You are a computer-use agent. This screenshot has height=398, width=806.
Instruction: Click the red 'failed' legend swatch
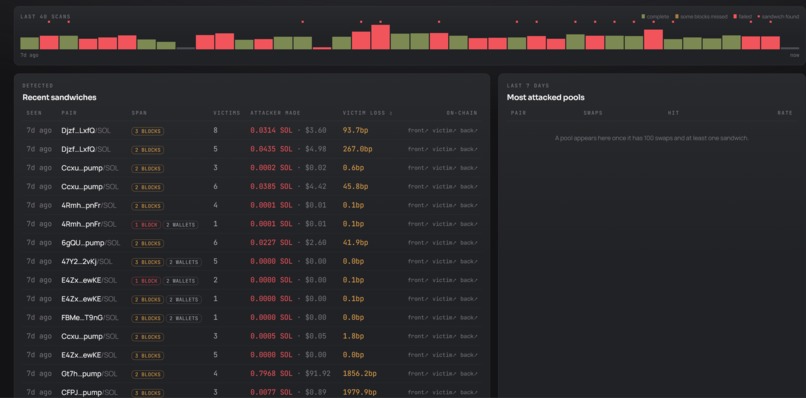(x=735, y=17)
